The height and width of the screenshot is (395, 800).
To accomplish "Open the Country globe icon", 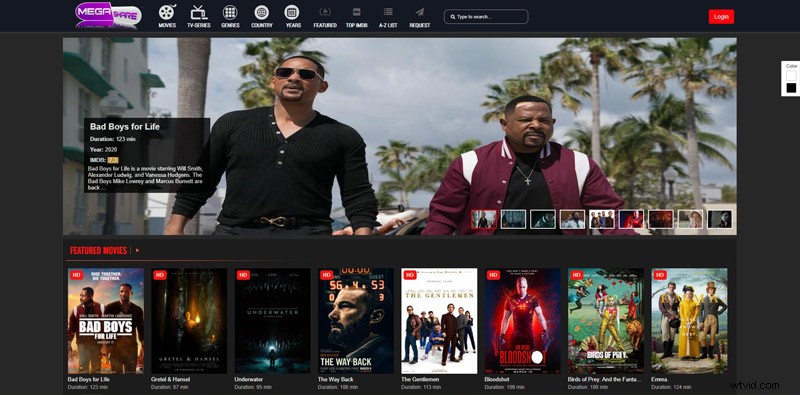I will (x=262, y=12).
